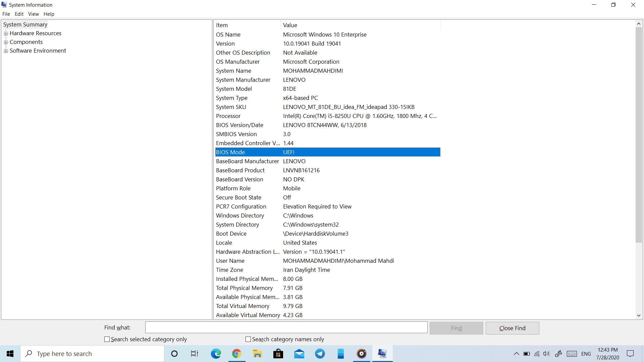The image size is (644, 362).
Task: Select the OS Name row
Action: click(x=327, y=35)
